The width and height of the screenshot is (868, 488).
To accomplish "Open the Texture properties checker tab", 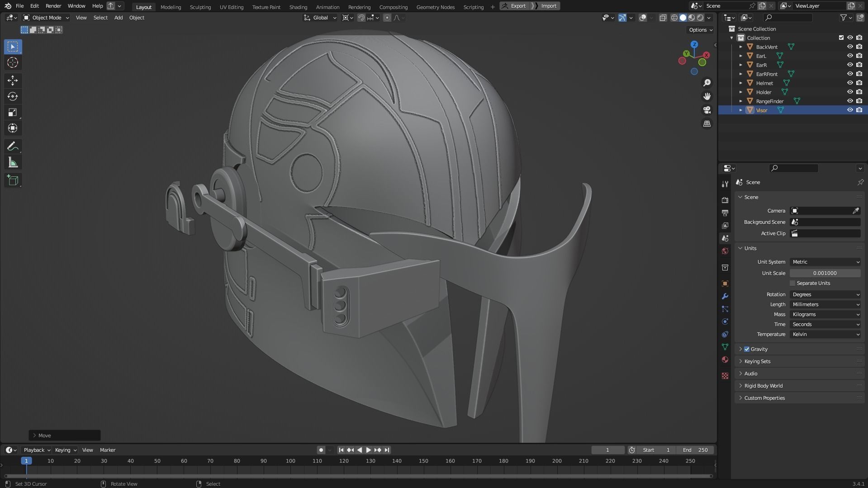I will (725, 376).
